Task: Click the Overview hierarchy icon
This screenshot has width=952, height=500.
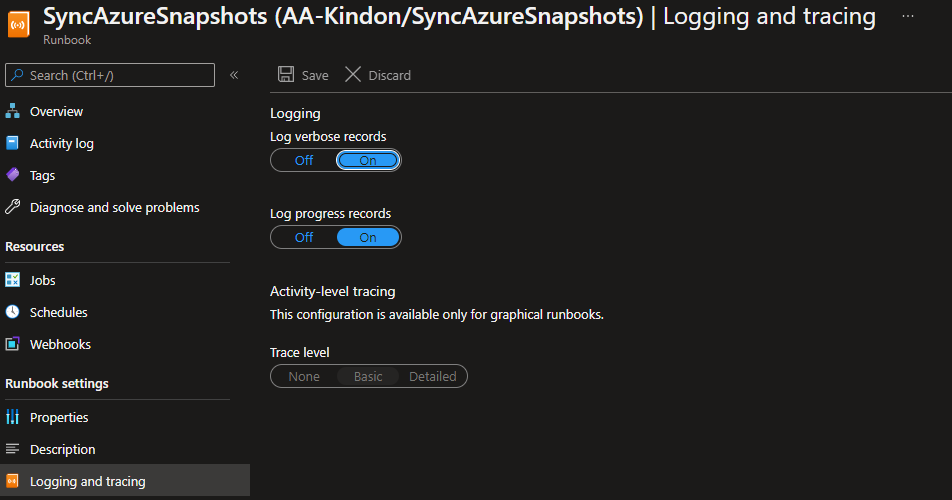Action: (13, 111)
